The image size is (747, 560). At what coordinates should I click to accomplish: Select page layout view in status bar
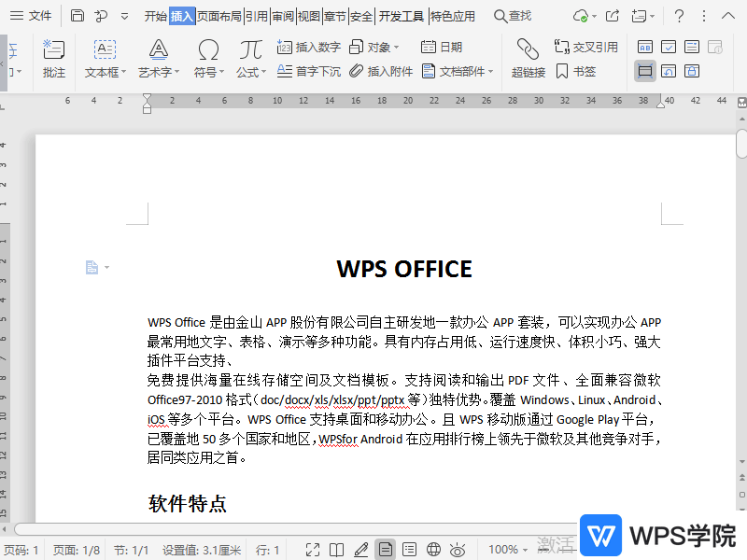[386, 550]
